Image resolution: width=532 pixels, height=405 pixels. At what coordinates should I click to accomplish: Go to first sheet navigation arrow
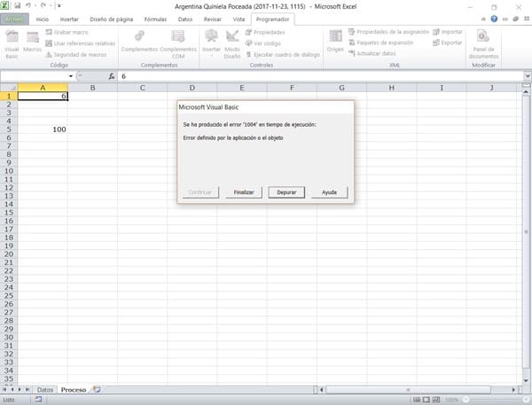4,390
